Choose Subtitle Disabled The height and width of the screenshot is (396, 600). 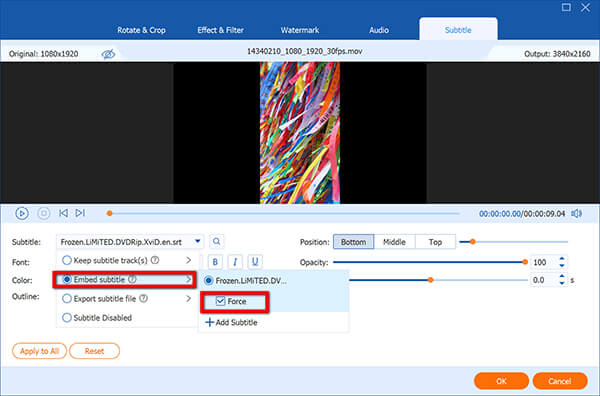click(67, 318)
